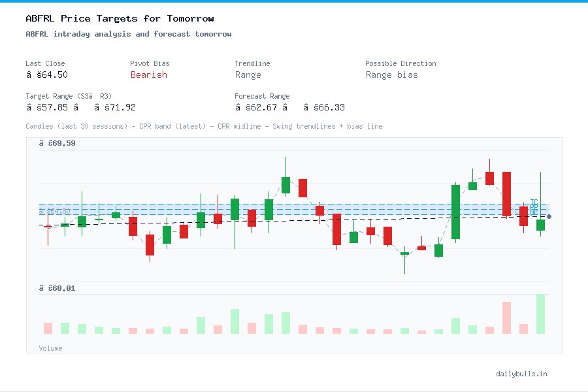Select the 'Range bias' direction value

391,75
